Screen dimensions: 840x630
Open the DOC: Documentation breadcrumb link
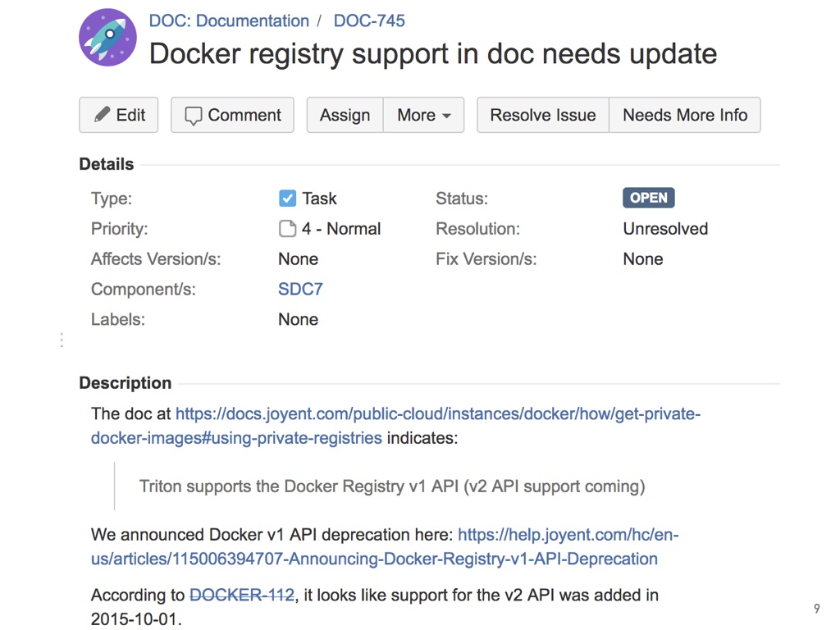click(229, 21)
